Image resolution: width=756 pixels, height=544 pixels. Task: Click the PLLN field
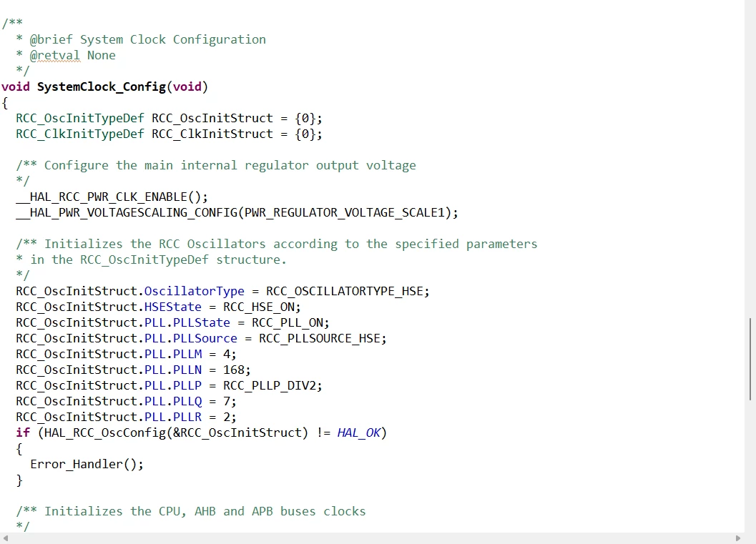coord(187,370)
